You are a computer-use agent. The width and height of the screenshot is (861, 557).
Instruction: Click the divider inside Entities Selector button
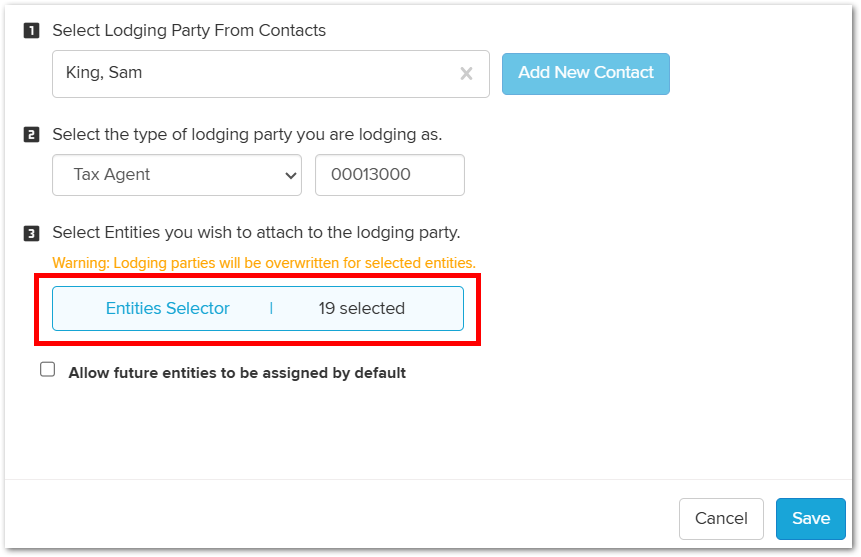(x=271, y=308)
